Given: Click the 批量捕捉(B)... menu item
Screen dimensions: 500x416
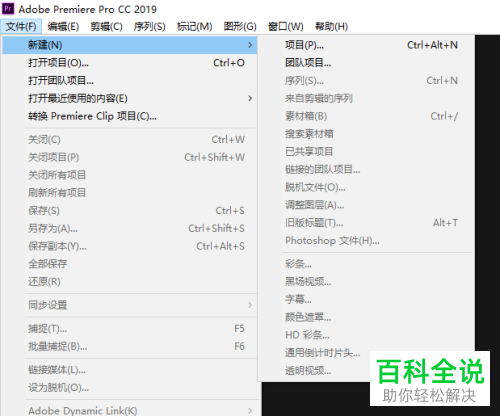Looking at the screenshot, I should tap(130, 346).
